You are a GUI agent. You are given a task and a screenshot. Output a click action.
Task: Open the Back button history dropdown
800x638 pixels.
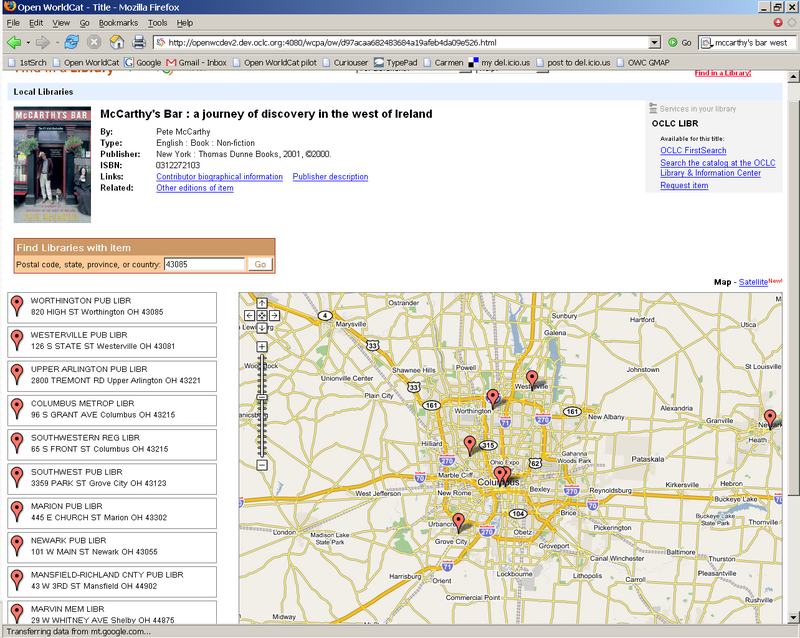pyautogui.click(x=28, y=42)
